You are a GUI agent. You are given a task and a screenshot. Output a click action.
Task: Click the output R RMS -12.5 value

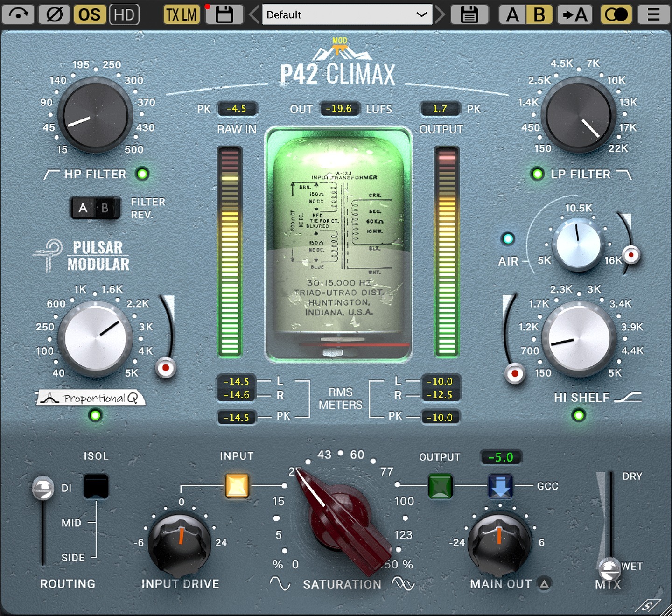coord(440,394)
